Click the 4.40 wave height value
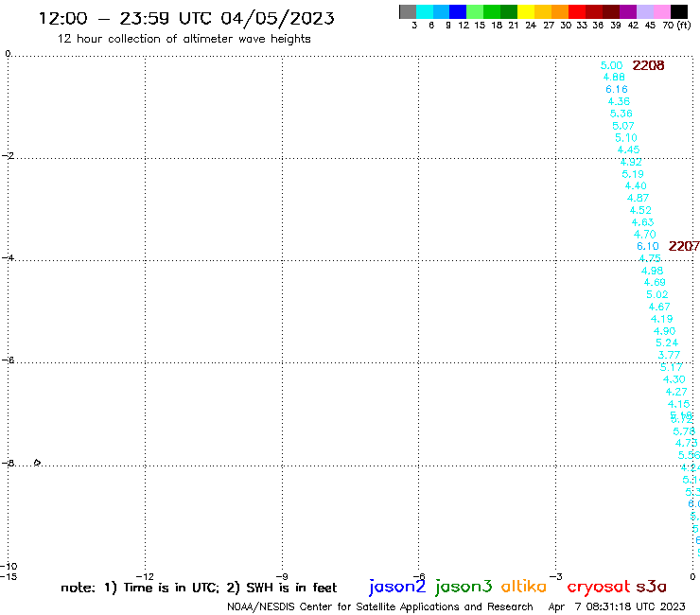700x615 pixels. pos(636,185)
